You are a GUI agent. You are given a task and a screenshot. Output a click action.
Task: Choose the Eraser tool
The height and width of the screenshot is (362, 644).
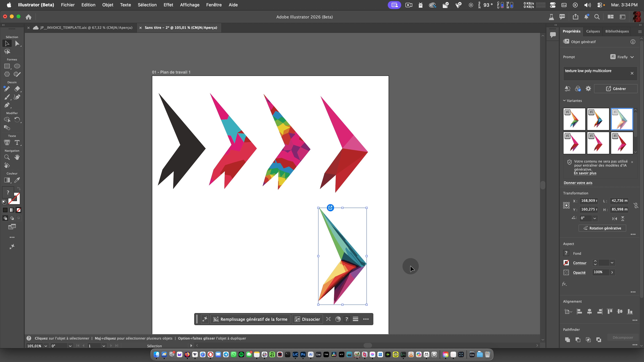(x=17, y=89)
